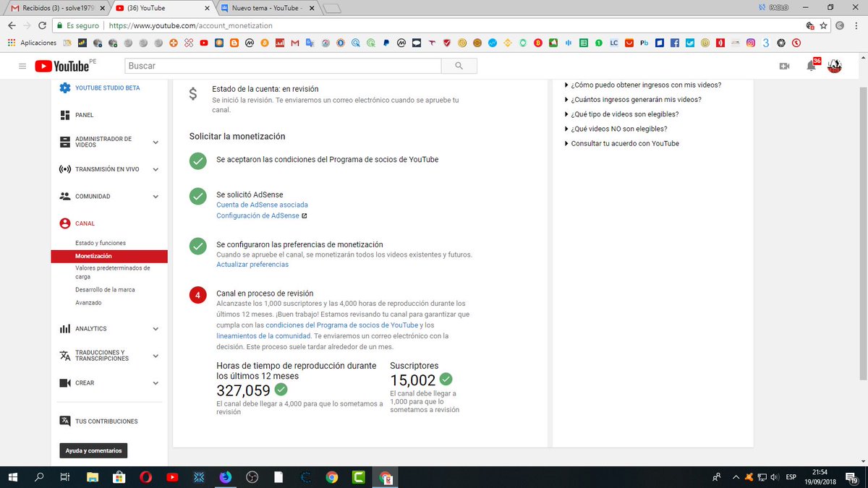Viewport: 868px width, 488px height.
Task: Open Windows Start menu
Action: point(13,476)
